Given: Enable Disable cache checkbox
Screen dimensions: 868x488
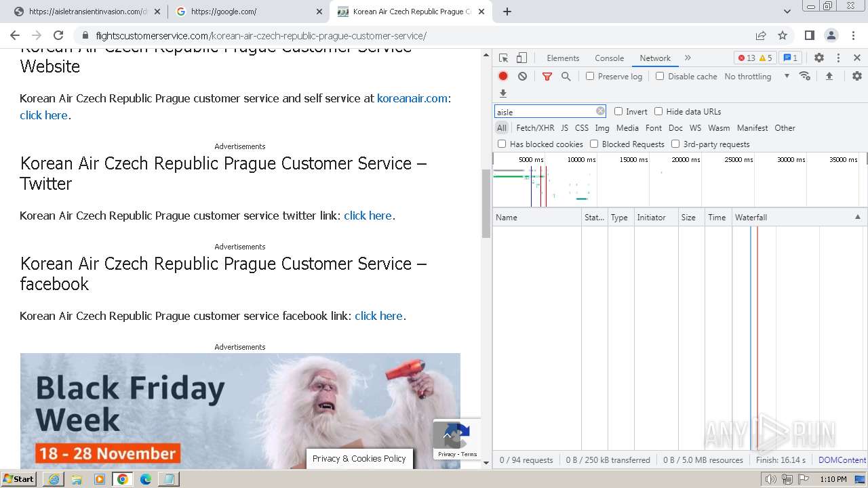Looking at the screenshot, I should click(660, 76).
